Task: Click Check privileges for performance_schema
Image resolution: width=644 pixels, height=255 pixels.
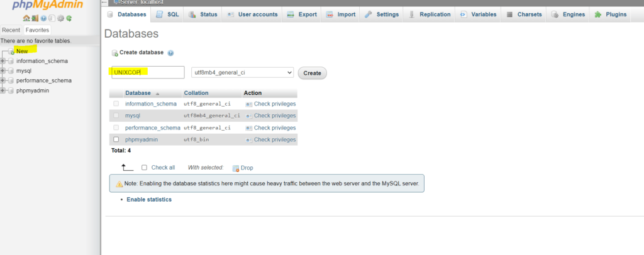Action: (x=275, y=128)
